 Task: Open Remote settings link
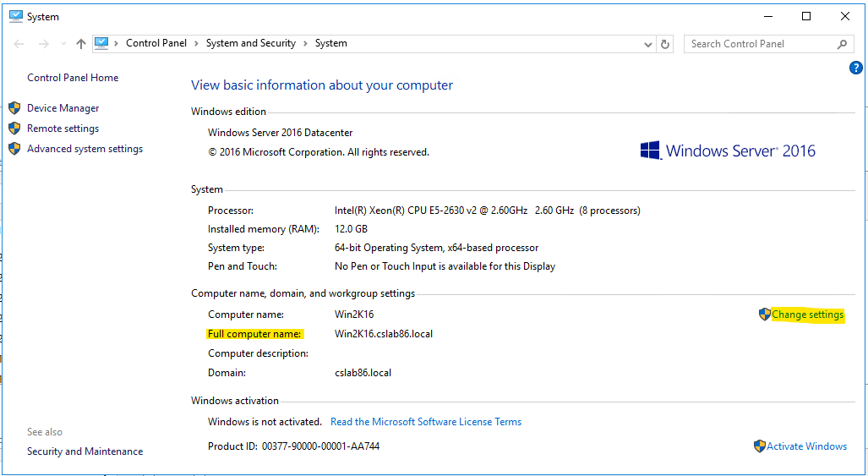(63, 129)
